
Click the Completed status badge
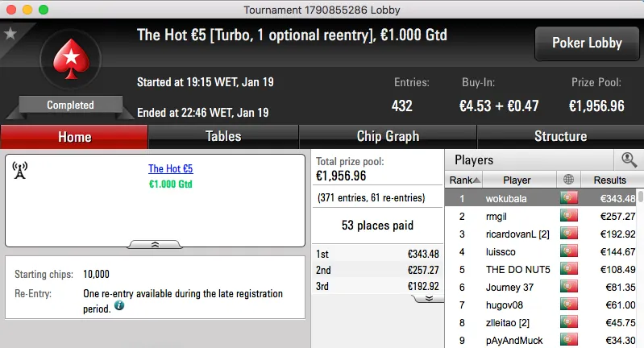(70, 105)
